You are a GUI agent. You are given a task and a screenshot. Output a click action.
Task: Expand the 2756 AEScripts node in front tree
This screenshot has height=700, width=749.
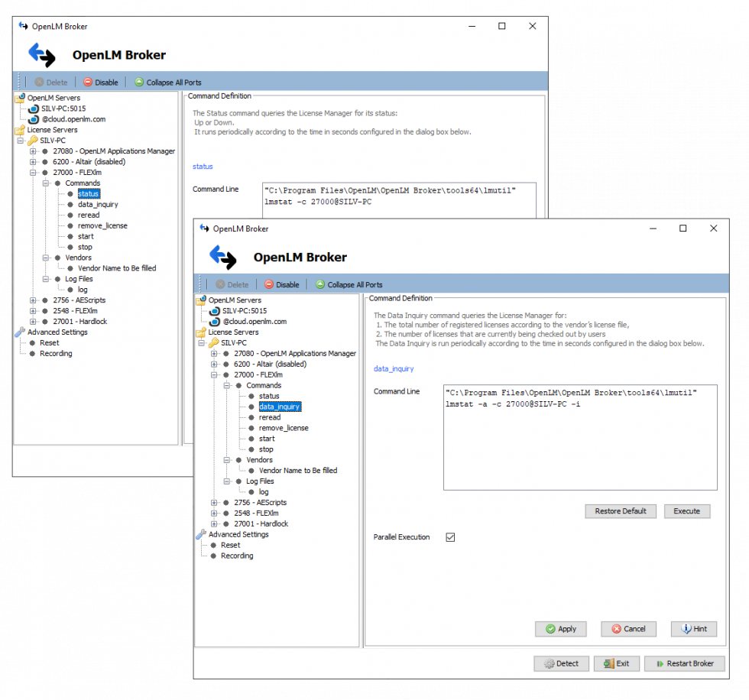coord(215,503)
